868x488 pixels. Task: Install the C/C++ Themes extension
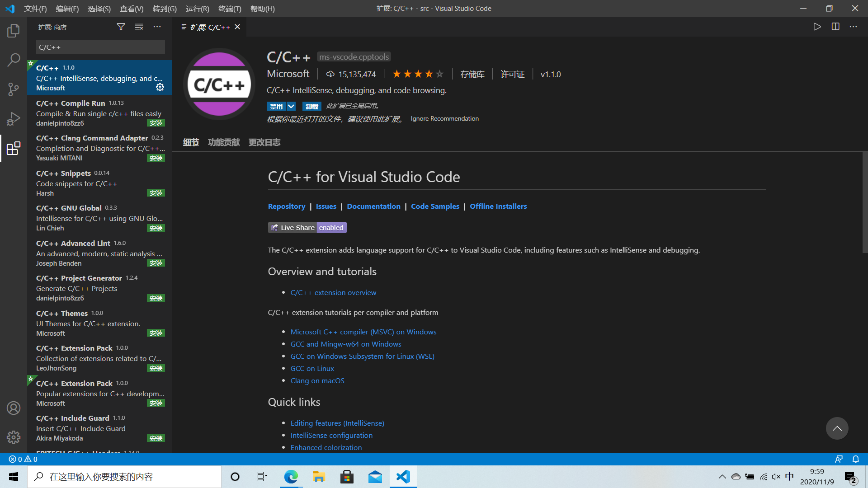coord(156,333)
